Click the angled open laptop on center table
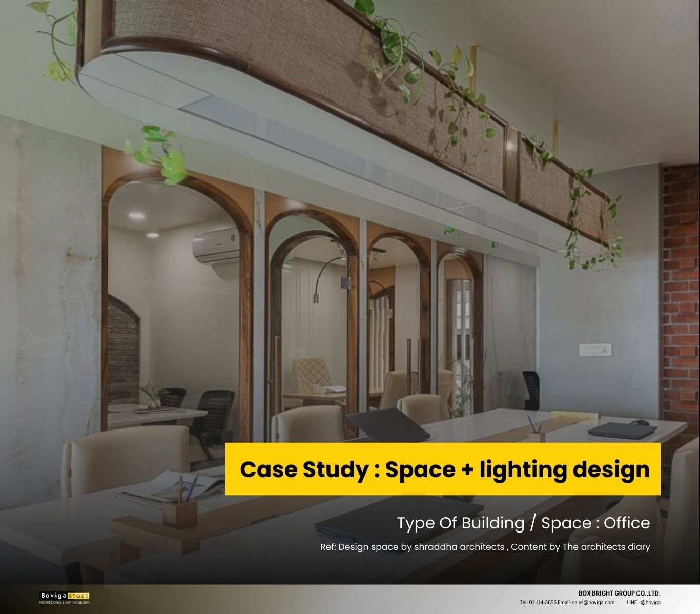 pyautogui.click(x=387, y=424)
